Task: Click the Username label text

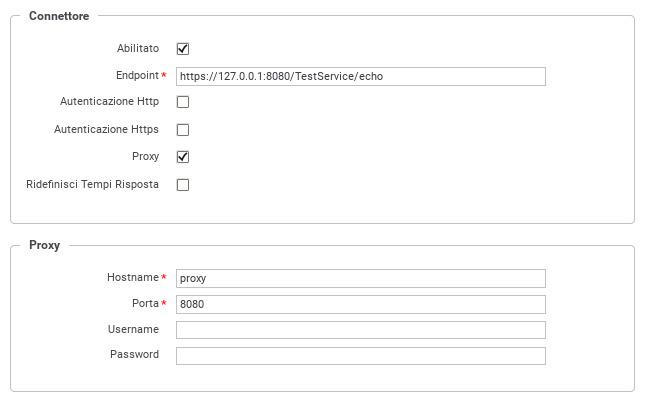Action: [133, 329]
